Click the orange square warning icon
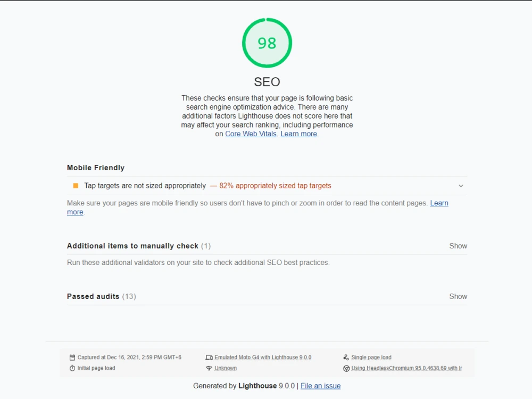 (76, 186)
